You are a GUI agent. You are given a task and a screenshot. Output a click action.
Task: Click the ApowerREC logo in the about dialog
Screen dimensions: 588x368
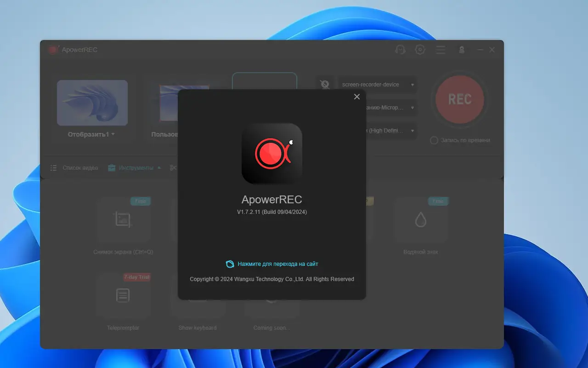(272, 154)
